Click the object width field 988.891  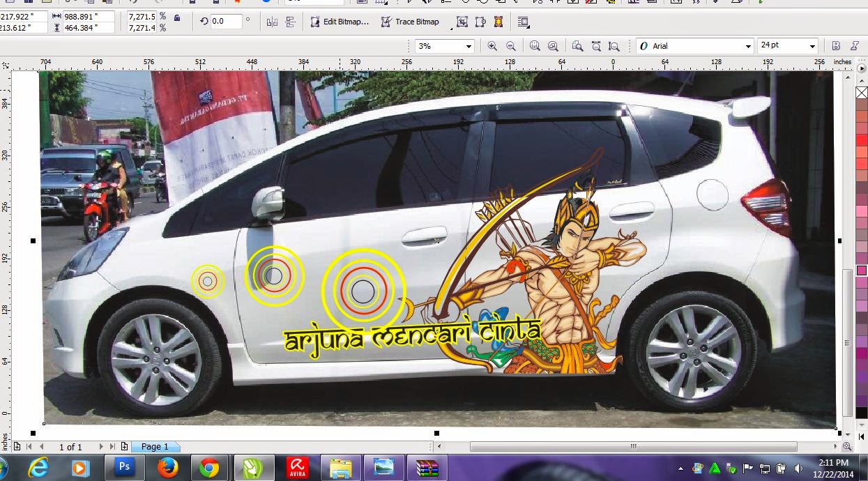pos(90,16)
